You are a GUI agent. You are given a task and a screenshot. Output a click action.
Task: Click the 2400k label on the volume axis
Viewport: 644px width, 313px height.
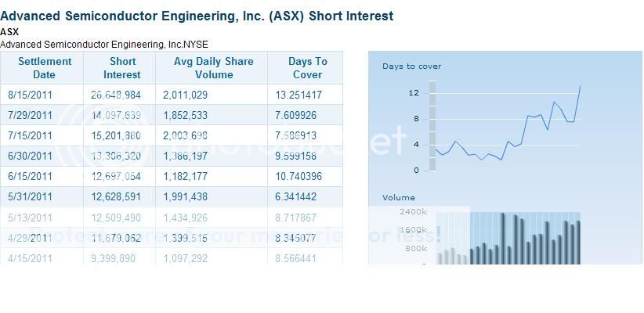(x=412, y=211)
